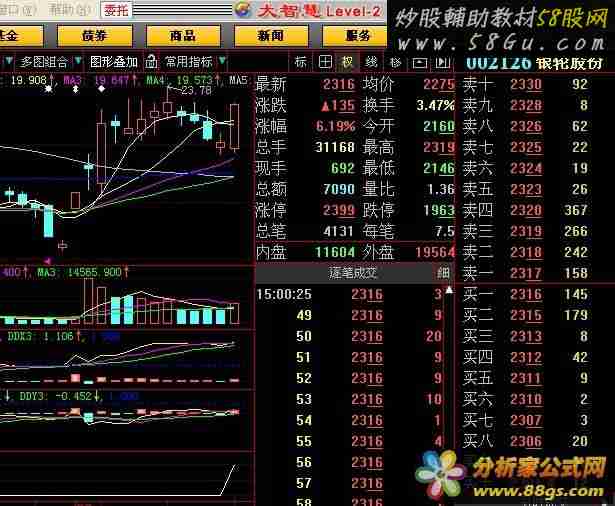Image resolution: width=615 pixels, height=506 pixels.
Task: Select 总额 value 7090
Action: [339, 189]
